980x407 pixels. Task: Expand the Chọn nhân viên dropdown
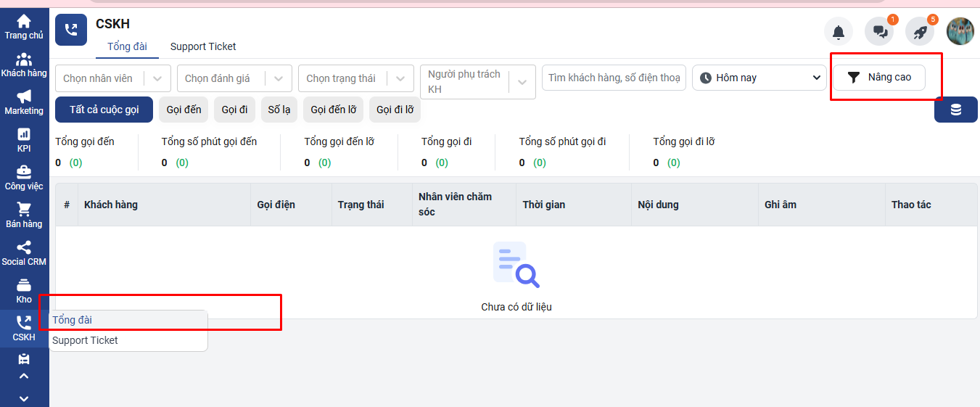[157, 78]
